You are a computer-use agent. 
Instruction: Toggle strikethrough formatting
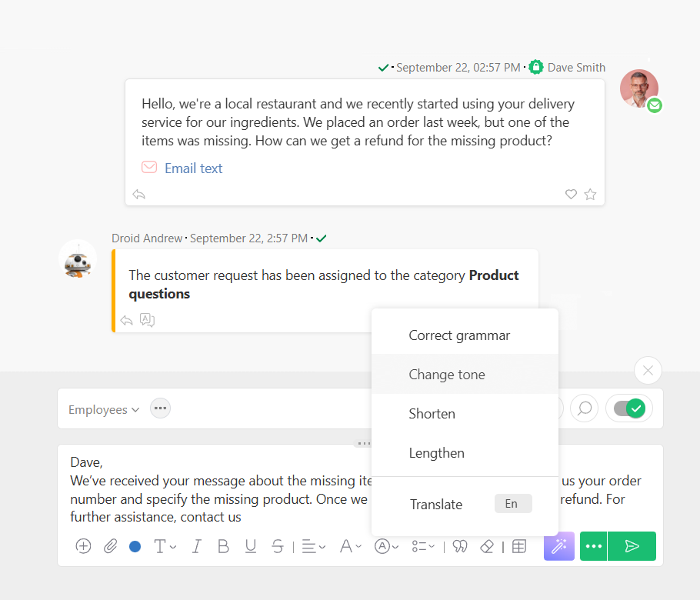276,546
